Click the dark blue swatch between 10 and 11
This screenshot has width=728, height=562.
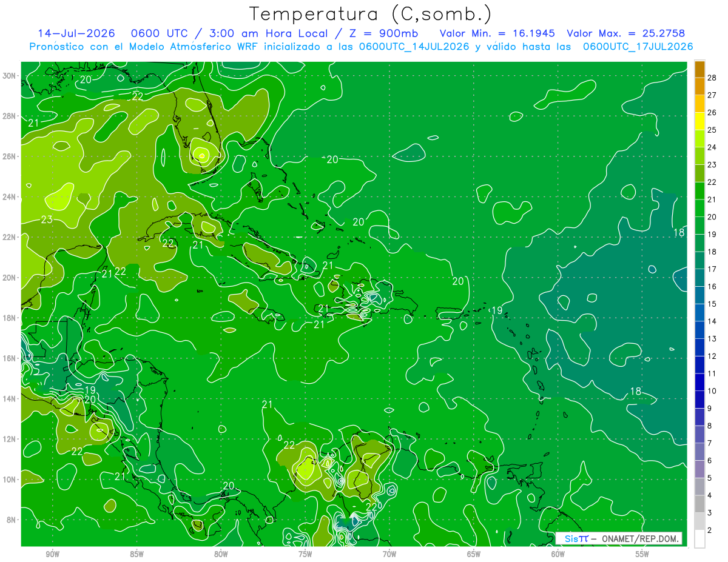pos(699,382)
